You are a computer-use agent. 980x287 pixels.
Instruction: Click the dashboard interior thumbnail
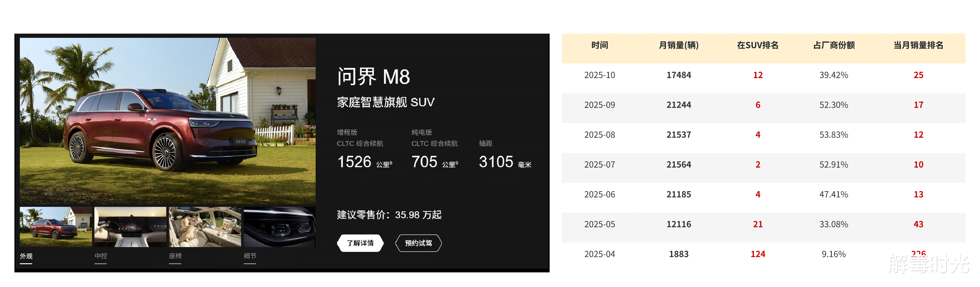pos(130,227)
